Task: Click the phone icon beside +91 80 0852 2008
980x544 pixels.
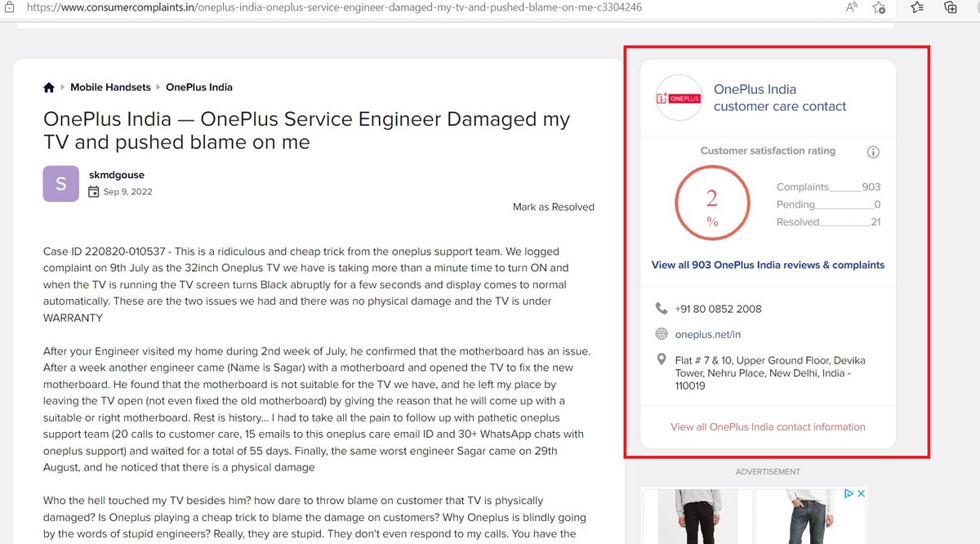Action: point(663,308)
